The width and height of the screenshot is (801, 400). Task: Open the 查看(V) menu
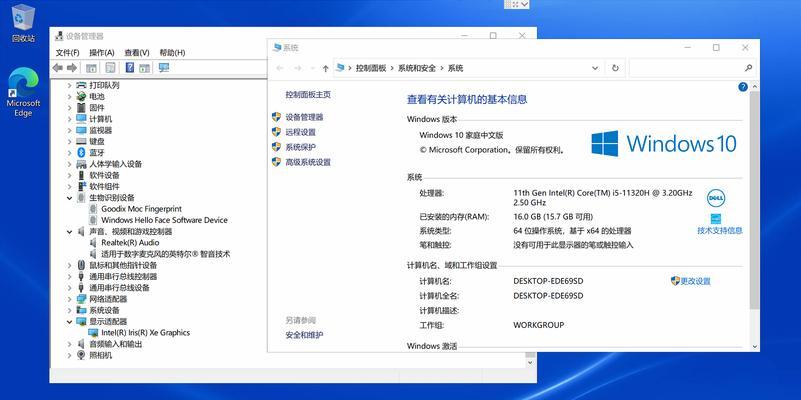[136, 53]
